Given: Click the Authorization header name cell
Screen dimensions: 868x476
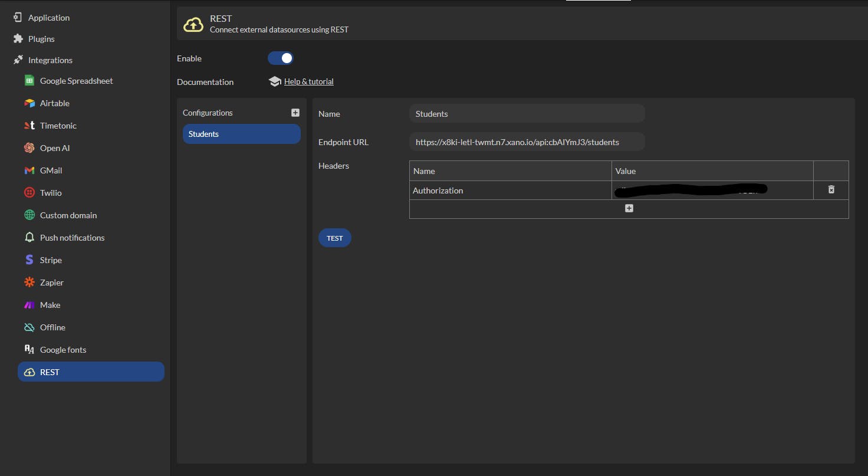Looking at the screenshot, I should (511, 191).
